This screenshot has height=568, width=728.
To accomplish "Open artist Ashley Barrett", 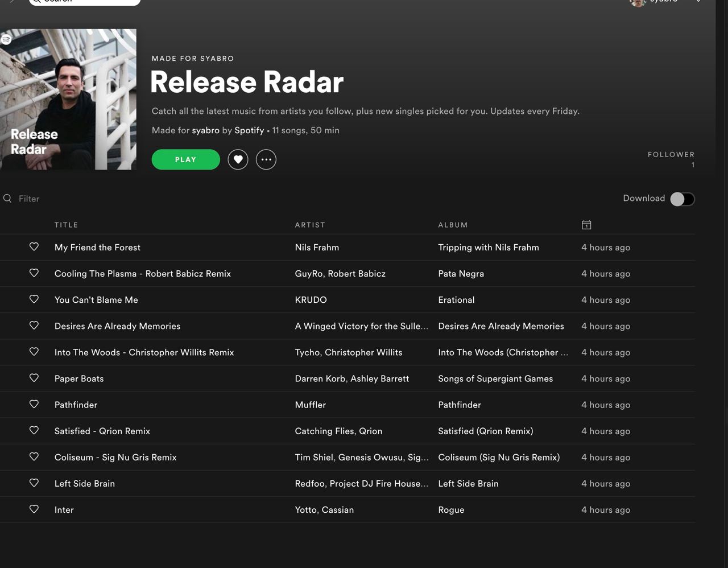I will (x=379, y=378).
